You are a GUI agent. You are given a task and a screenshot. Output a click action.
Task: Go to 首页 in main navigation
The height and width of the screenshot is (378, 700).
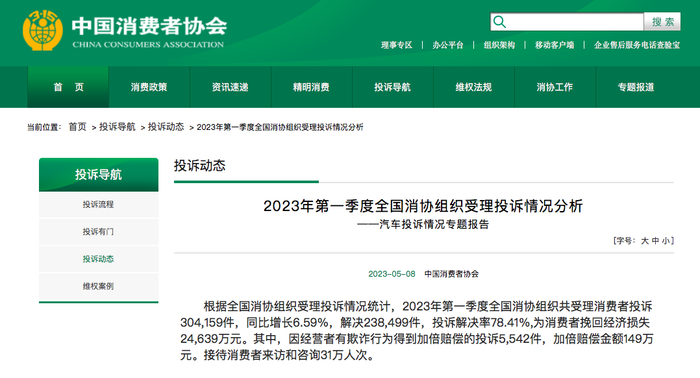click(68, 87)
